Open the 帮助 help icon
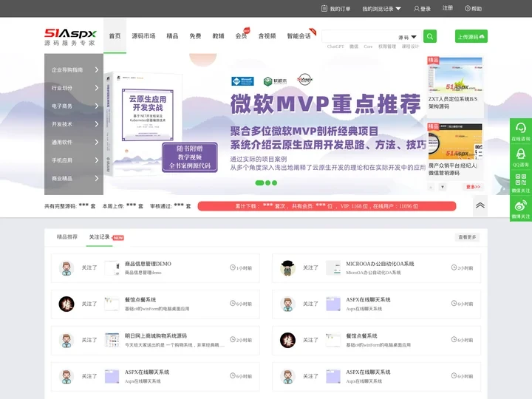532x399 pixels. click(x=468, y=8)
